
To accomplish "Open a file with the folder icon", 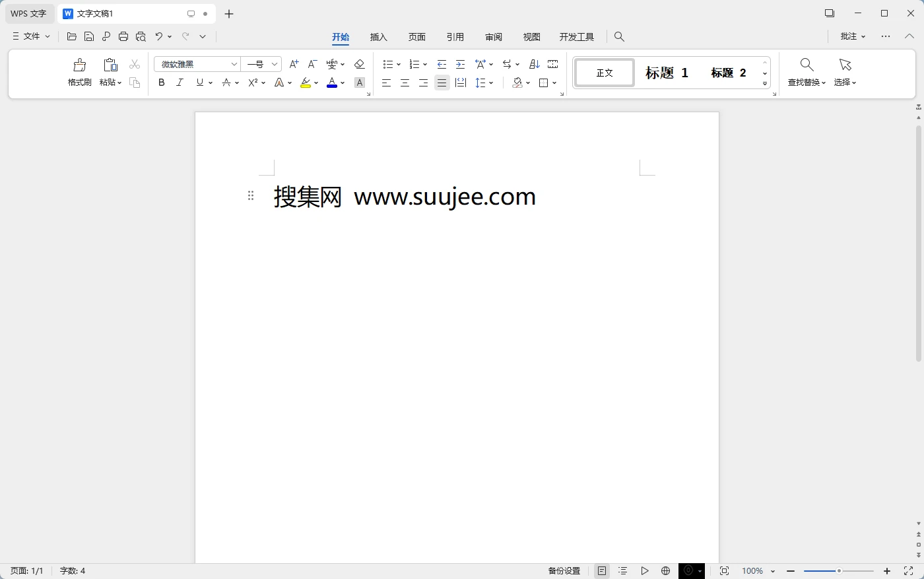I will click(x=72, y=36).
